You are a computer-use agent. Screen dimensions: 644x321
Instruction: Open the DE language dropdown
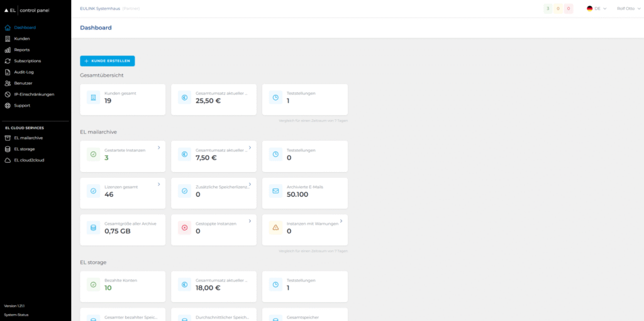pyautogui.click(x=597, y=9)
